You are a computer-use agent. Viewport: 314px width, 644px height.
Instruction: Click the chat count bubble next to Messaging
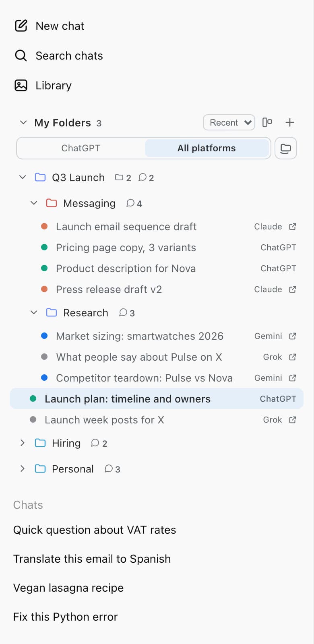tap(130, 203)
